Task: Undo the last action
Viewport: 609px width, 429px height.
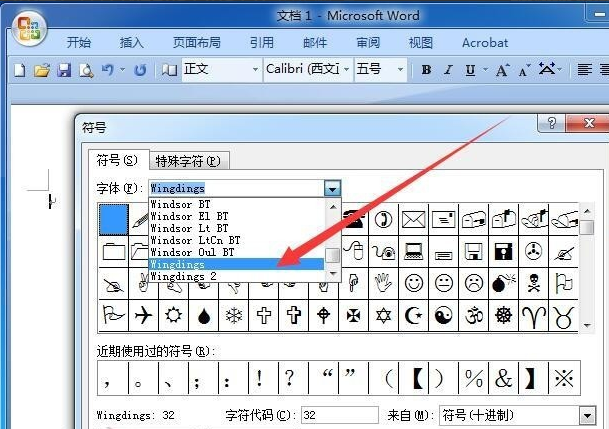Action: [x=108, y=70]
